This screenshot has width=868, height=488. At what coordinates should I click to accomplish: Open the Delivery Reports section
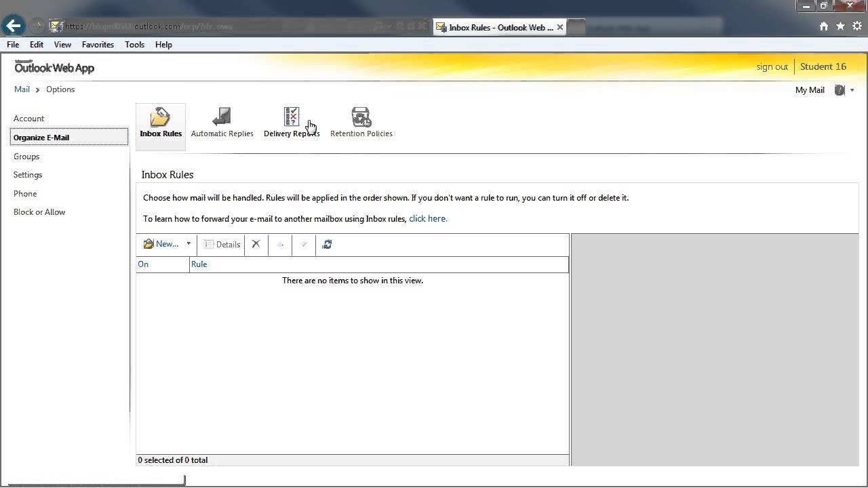click(x=292, y=123)
